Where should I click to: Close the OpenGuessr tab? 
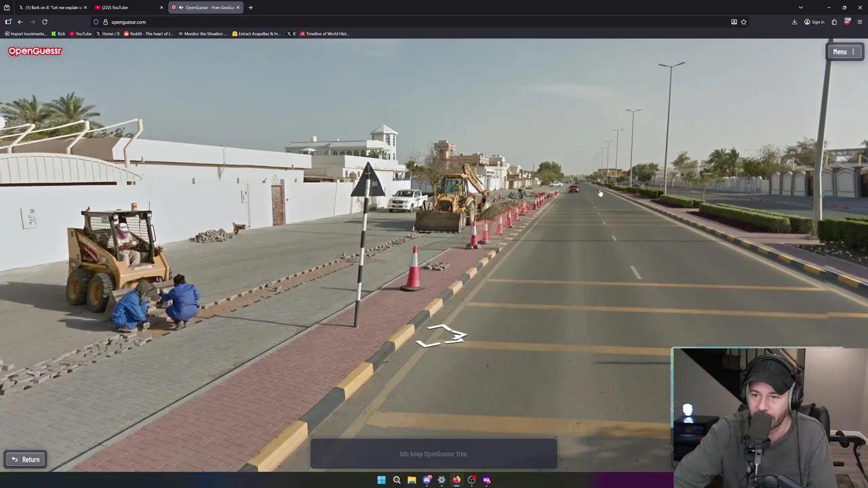coord(238,7)
